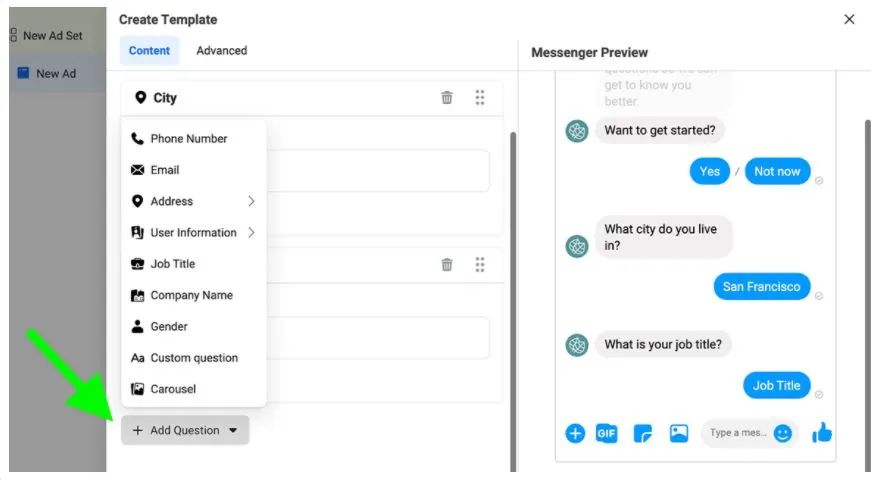Select Phone Number from the question menu
The image size is (878, 480).
tap(188, 139)
